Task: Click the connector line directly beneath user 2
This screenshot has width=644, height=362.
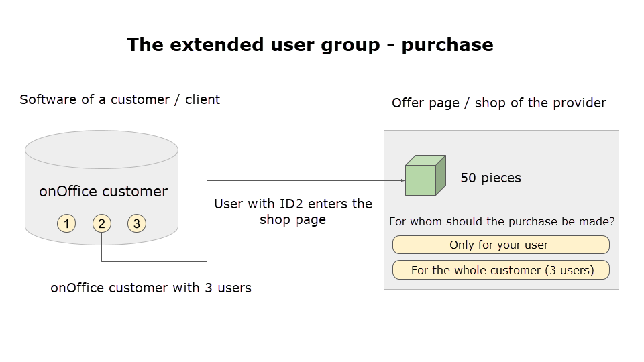Action: (x=101, y=247)
